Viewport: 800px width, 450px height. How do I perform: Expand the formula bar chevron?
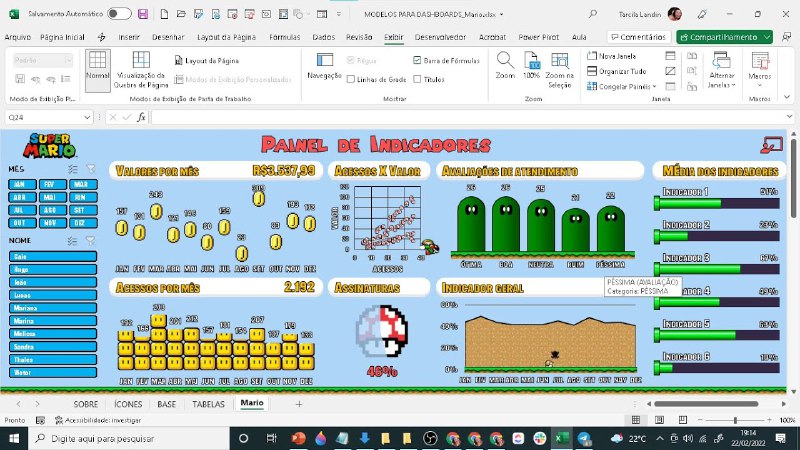click(x=789, y=117)
